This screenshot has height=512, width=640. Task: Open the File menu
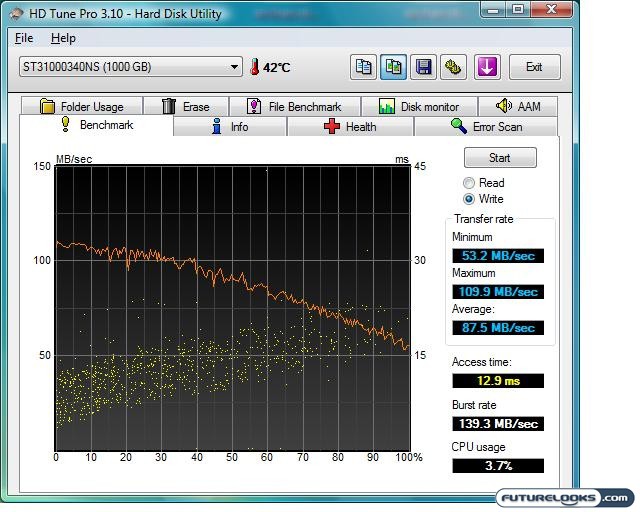[x=24, y=38]
